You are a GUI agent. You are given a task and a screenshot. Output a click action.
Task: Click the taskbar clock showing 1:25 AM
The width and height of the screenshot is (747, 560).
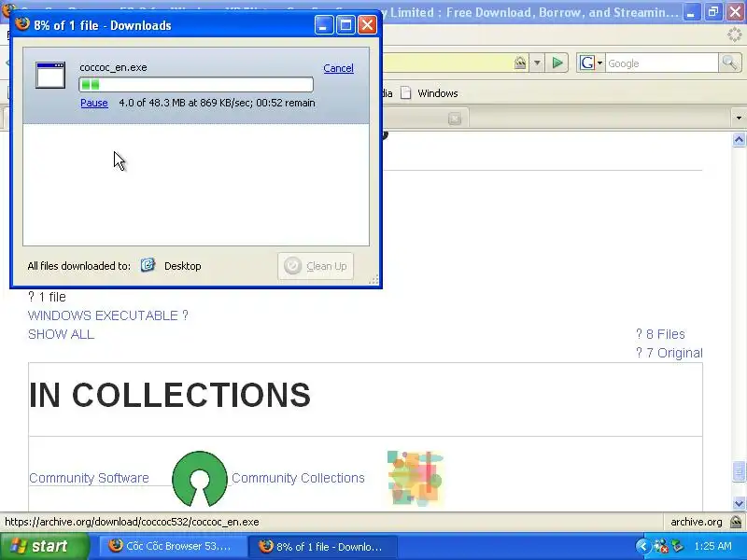coord(712,546)
